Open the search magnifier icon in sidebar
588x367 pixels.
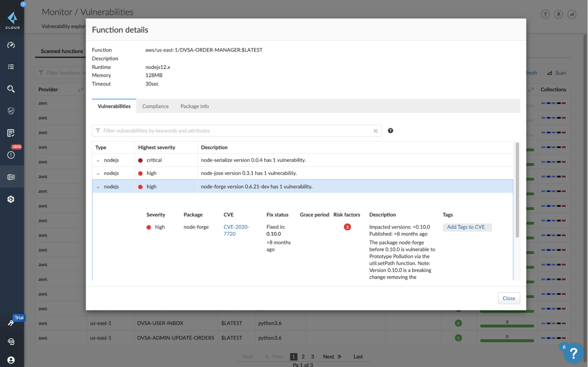12,89
